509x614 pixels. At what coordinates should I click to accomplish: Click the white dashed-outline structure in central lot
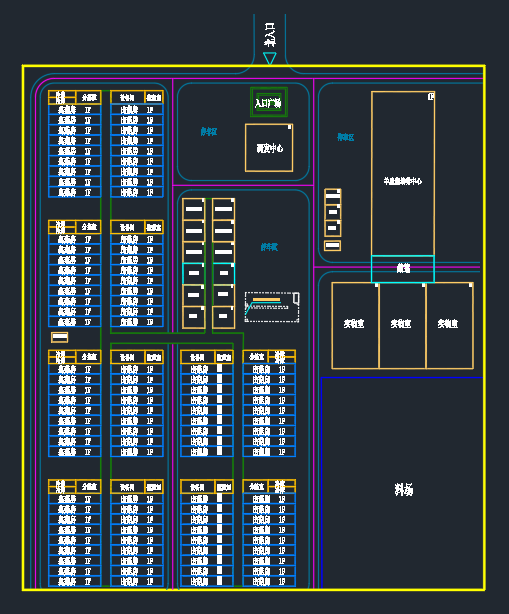coord(272,307)
